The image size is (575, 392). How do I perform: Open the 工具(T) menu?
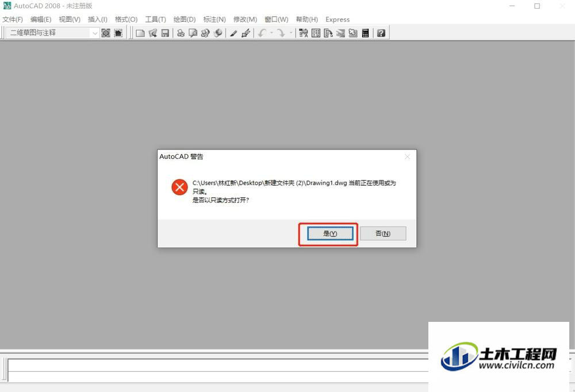(x=155, y=20)
